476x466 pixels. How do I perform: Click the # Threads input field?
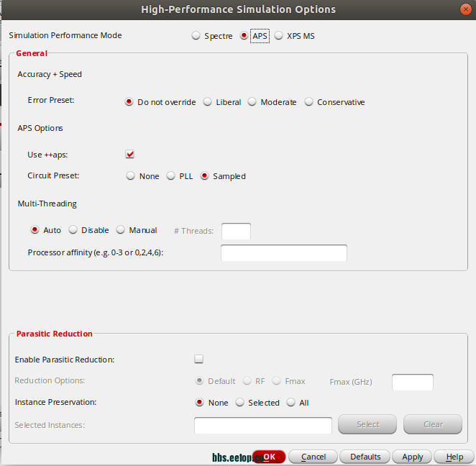(x=236, y=231)
